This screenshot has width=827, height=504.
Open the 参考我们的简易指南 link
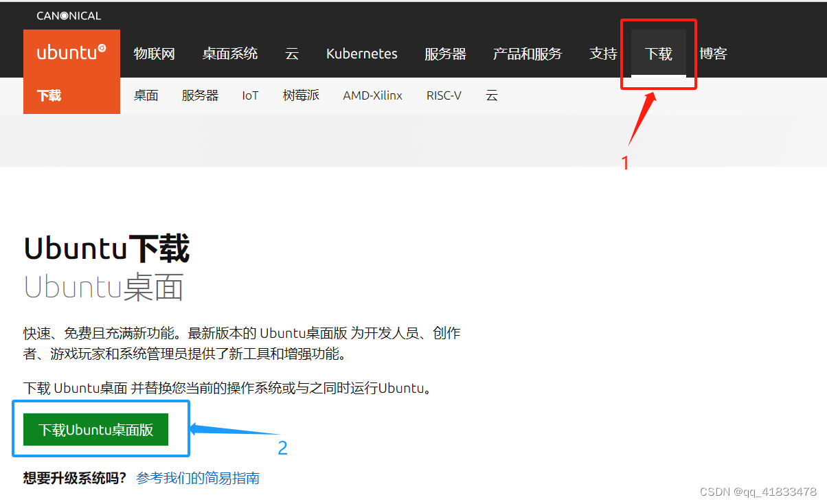[198, 478]
